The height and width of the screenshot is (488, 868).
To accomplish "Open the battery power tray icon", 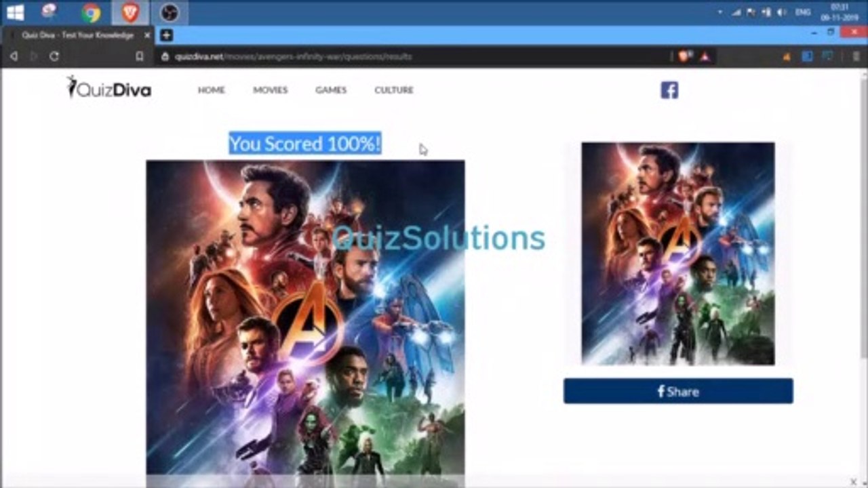I will 766,12.
